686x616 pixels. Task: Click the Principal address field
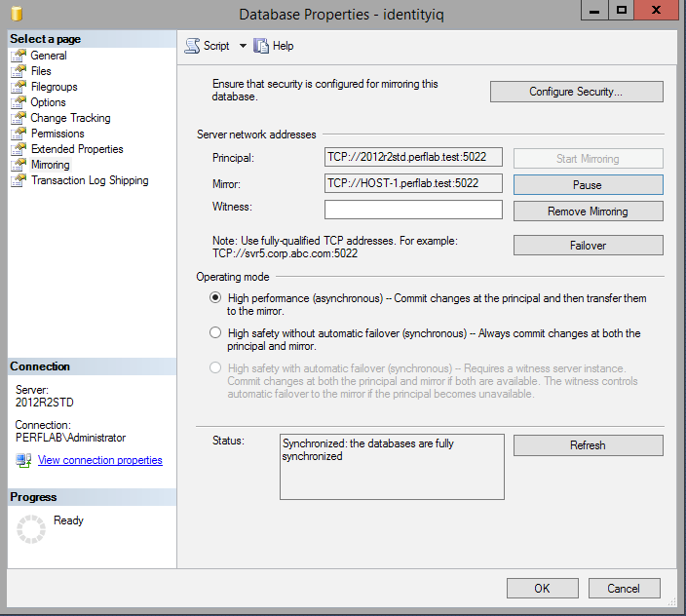413,157
